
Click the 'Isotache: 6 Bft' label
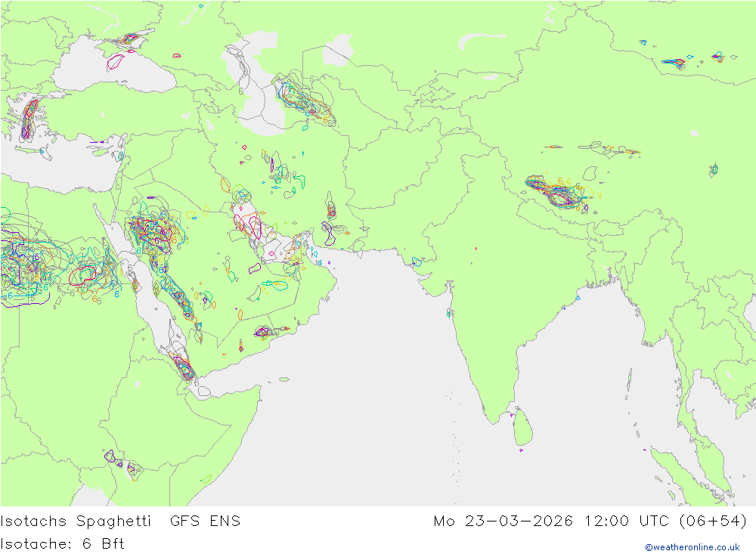[63, 544]
